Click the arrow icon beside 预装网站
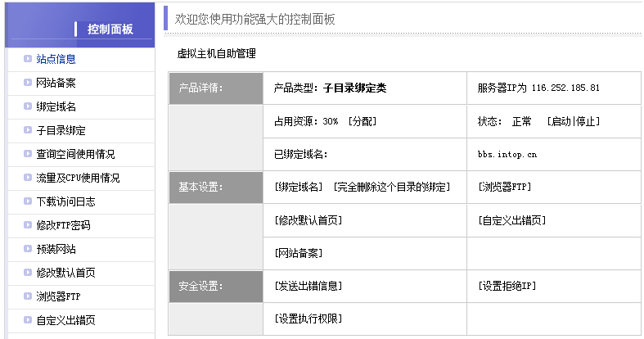Viewport: 644px width, 339px height. point(28,249)
